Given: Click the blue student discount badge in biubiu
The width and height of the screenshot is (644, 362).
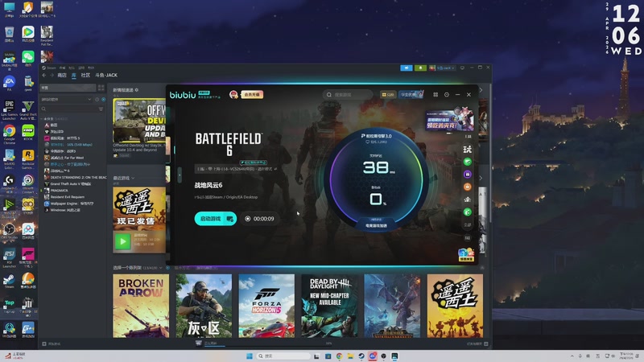Looking at the screenshot, I should pyautogui.click(x=411, y=95).
